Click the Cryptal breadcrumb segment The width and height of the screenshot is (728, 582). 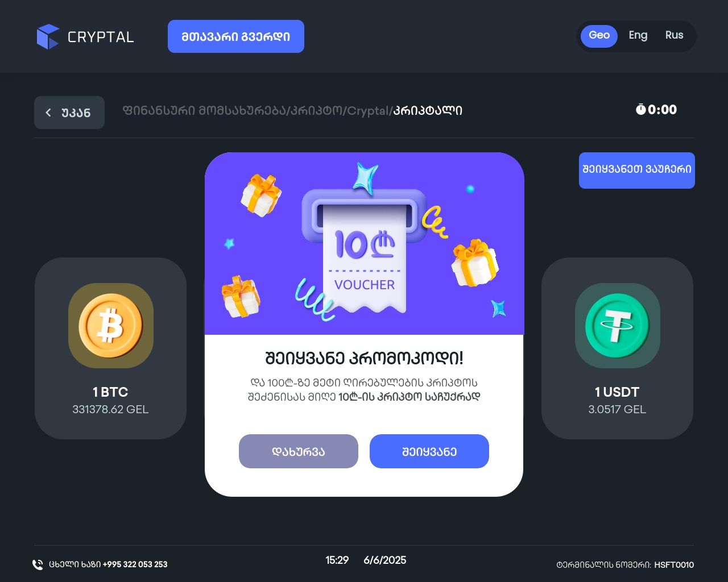click(368, 111)
